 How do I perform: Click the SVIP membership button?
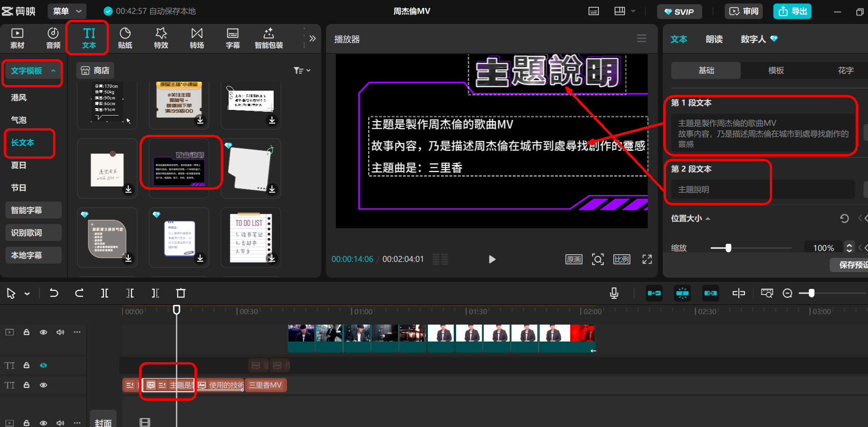[679, 12]
